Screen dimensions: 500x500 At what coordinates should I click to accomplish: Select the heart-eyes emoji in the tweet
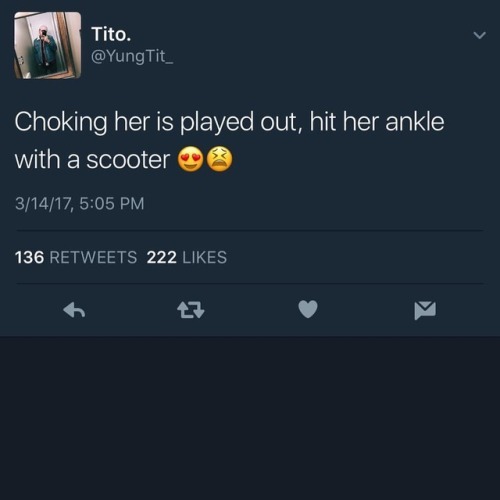coord(190,159)
